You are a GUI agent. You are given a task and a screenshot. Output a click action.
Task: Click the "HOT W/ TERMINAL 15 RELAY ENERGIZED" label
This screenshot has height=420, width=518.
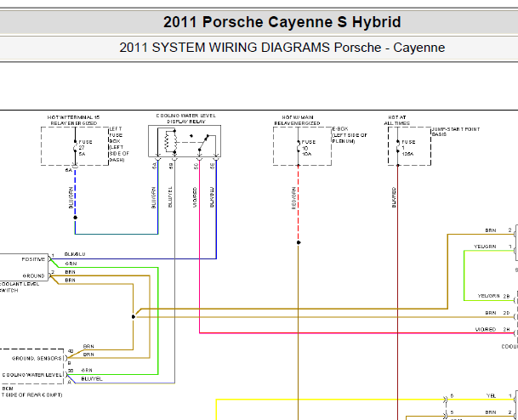coord(74,120)
